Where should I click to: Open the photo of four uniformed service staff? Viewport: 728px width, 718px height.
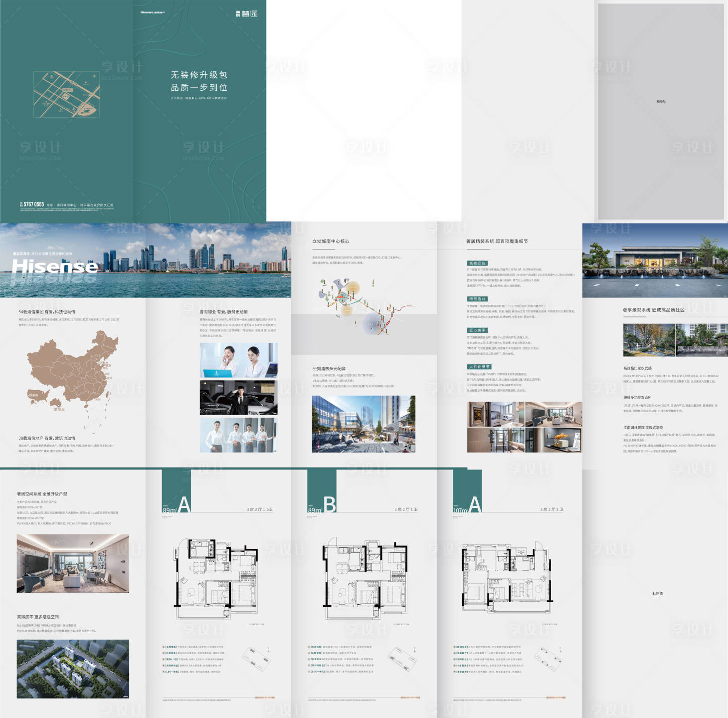click(238, 435)
